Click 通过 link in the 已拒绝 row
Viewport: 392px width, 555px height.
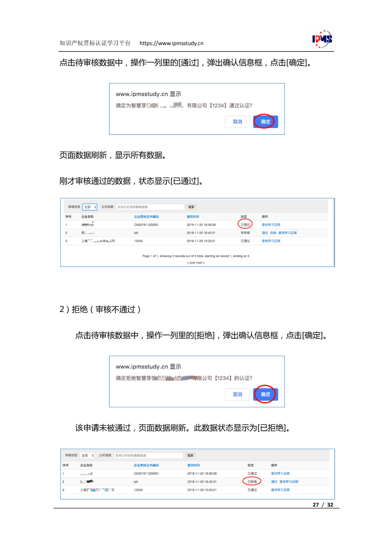[x=274, y=482]
